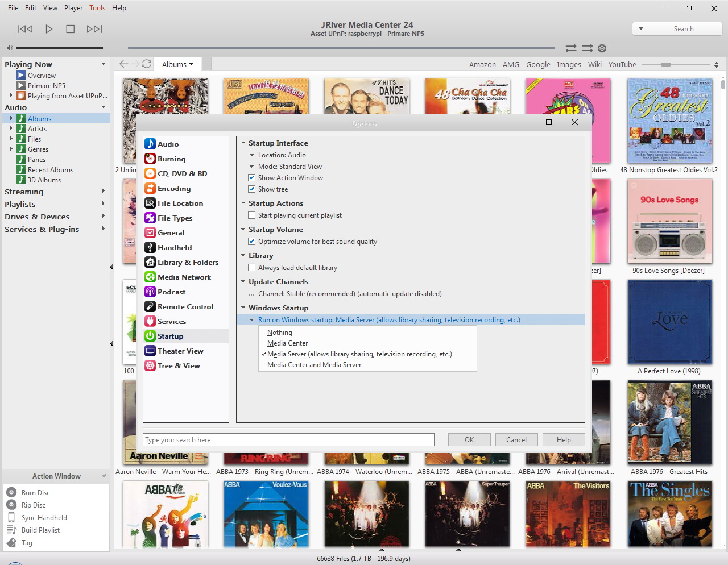Open the File menu

(x=13, y=8)
